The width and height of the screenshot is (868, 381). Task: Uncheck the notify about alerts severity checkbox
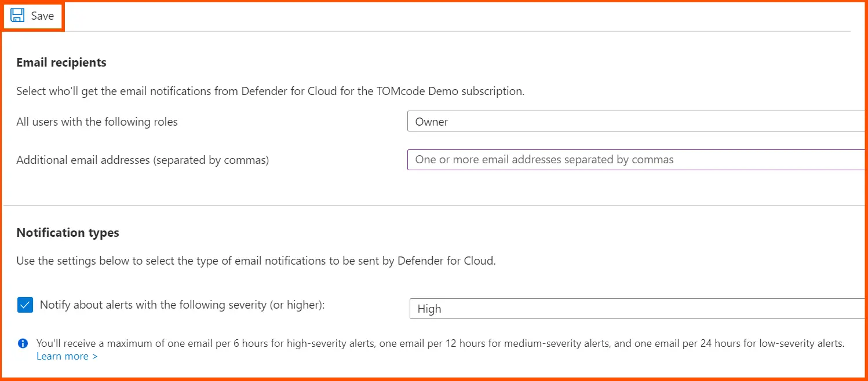tap(25, 305)
